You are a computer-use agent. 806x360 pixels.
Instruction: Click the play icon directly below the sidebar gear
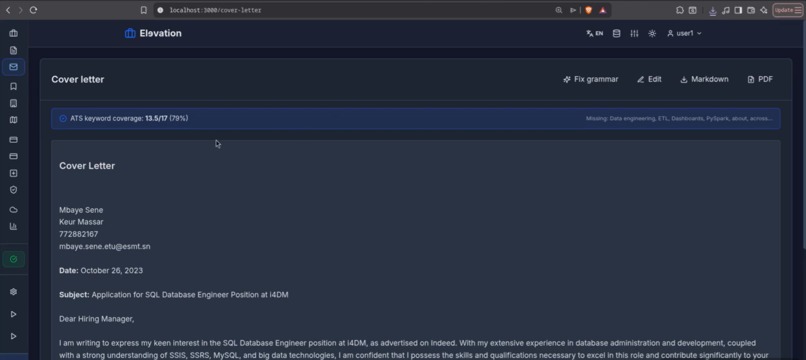[x=13, y=314]
